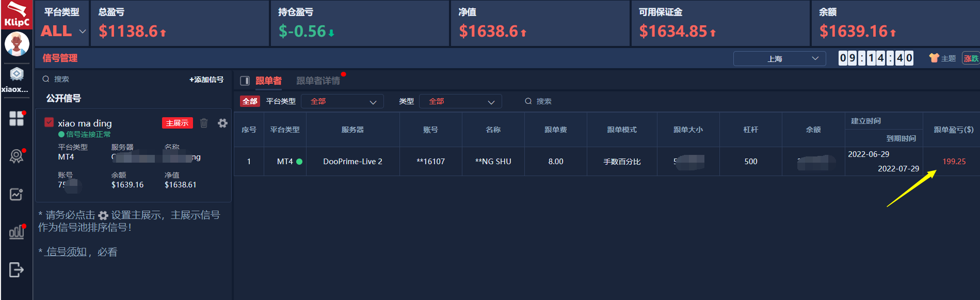
Task: Click the 199.25 profit value
Action: 954,162
